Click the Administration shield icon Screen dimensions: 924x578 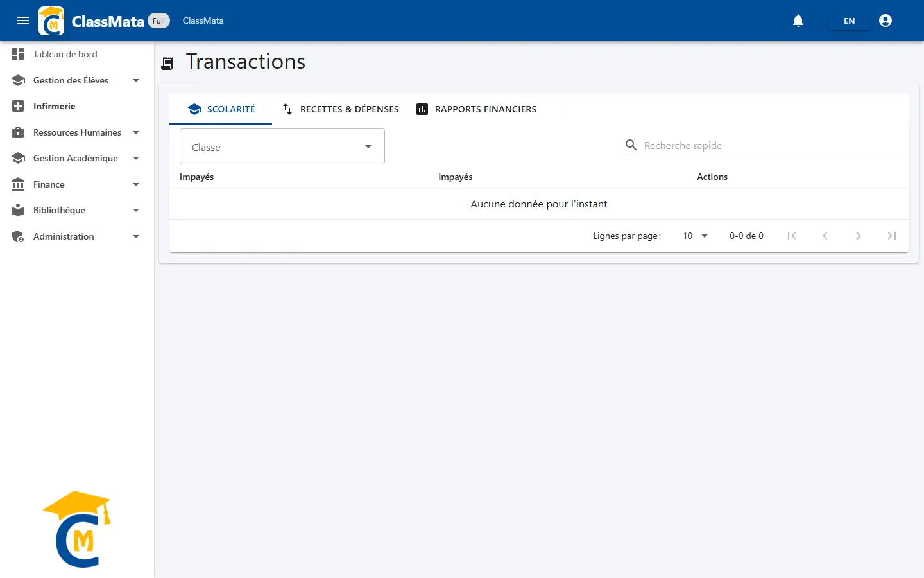pyautogui.click(x=18, y=236)
